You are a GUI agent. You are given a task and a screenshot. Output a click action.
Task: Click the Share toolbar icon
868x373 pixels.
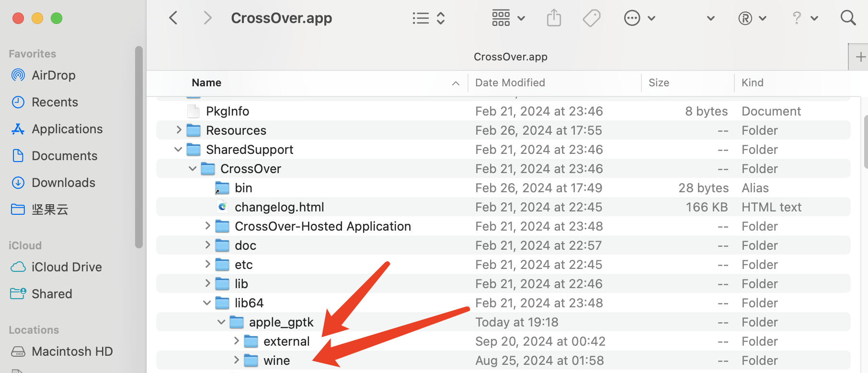554,18
